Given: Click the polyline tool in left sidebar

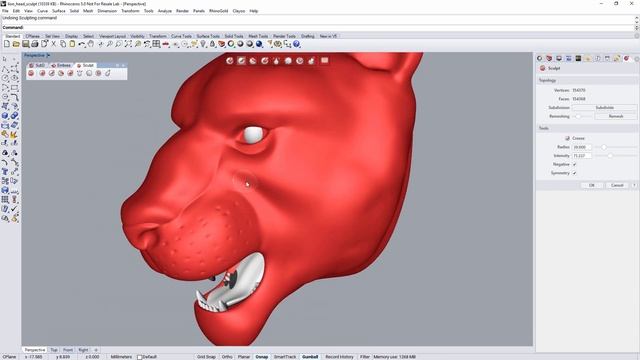Looking at the screenshot, I should pyautogui.click(x=5, y=69).
